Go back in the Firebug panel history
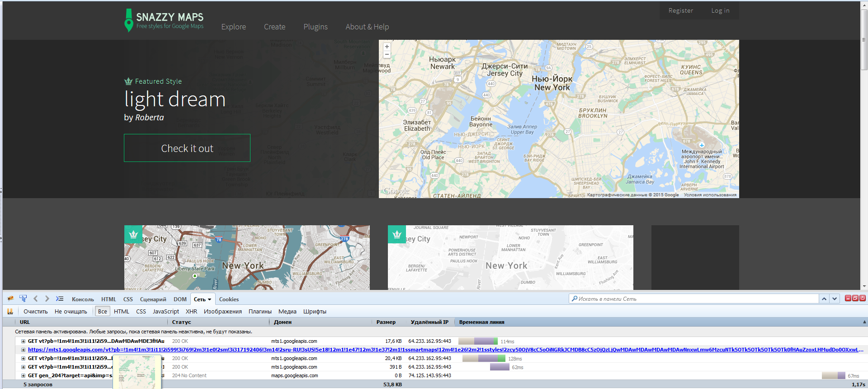 click(36, 299)
